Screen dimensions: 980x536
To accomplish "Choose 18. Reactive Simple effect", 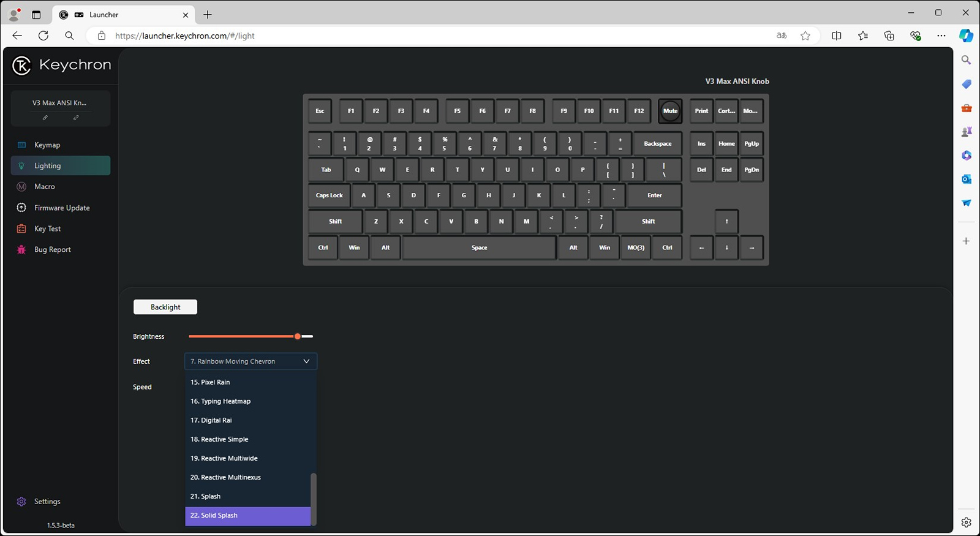I will 247,439.
